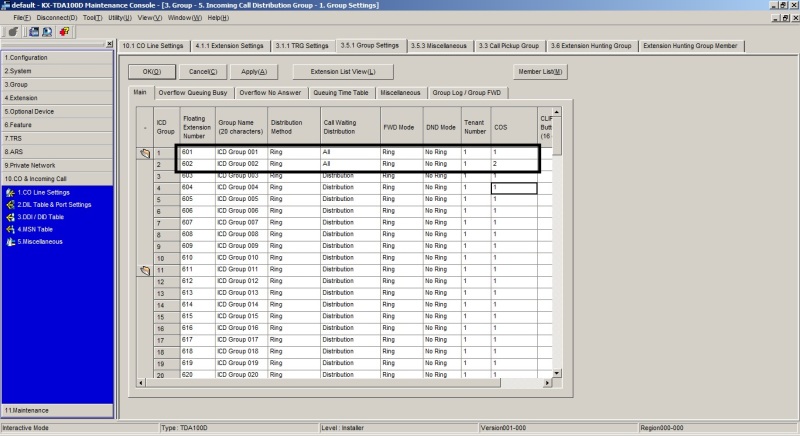Click the table's vertical scrollbar up arrow
The height and width of the screenshot is (436, 800).
click(x=557, y=112)
